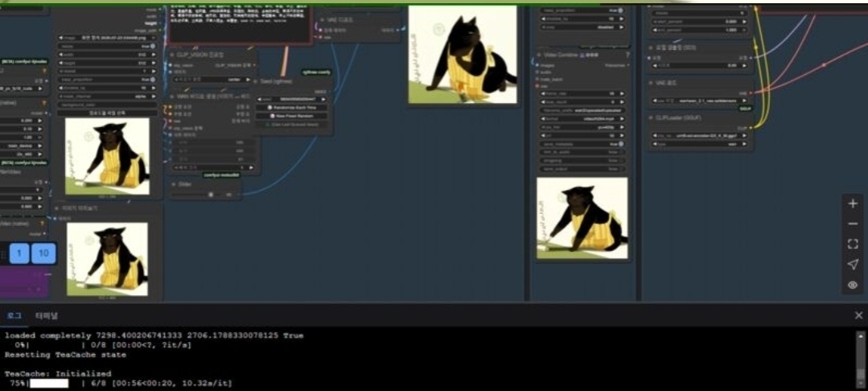Image resolution: width=868 pixels, height=391 pixels.
Task: Click the blue 10 batch count button
Action: pyautogui.click(x=43, y=253)
